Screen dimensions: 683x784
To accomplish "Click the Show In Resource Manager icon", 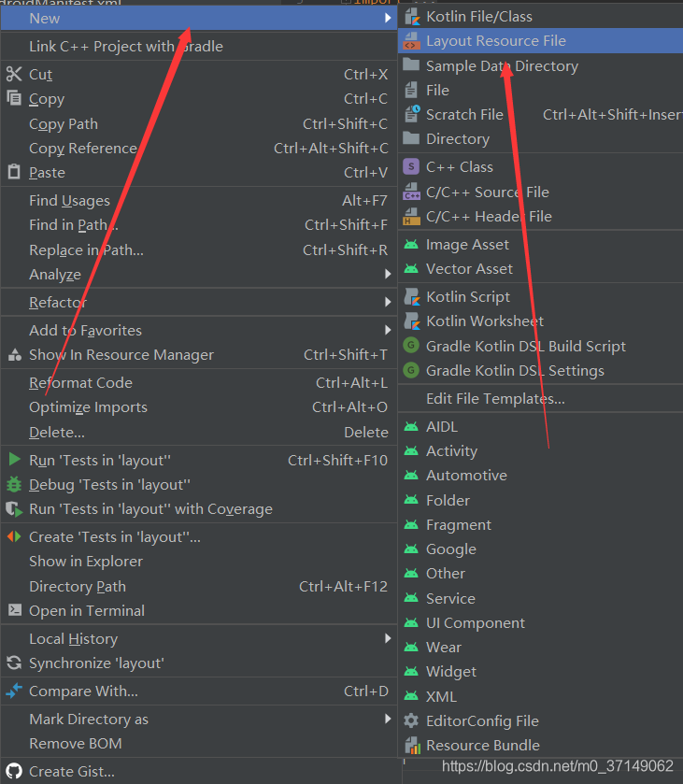I will pyautogui.click(x=15, y=354).
